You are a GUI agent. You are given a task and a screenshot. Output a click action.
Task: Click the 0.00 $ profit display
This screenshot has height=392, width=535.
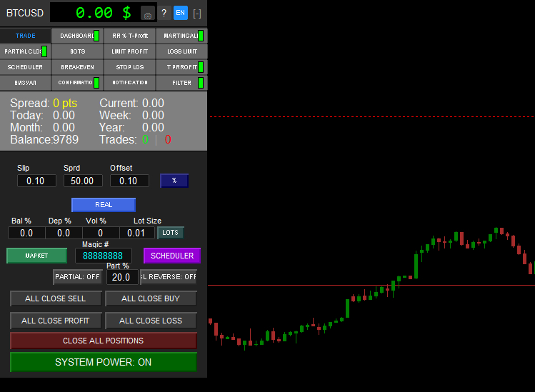104,13
